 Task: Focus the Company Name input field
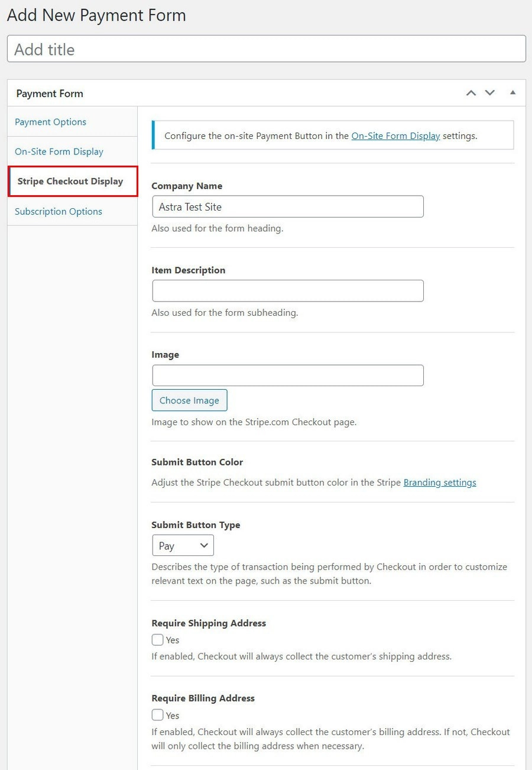pos(288,207)
